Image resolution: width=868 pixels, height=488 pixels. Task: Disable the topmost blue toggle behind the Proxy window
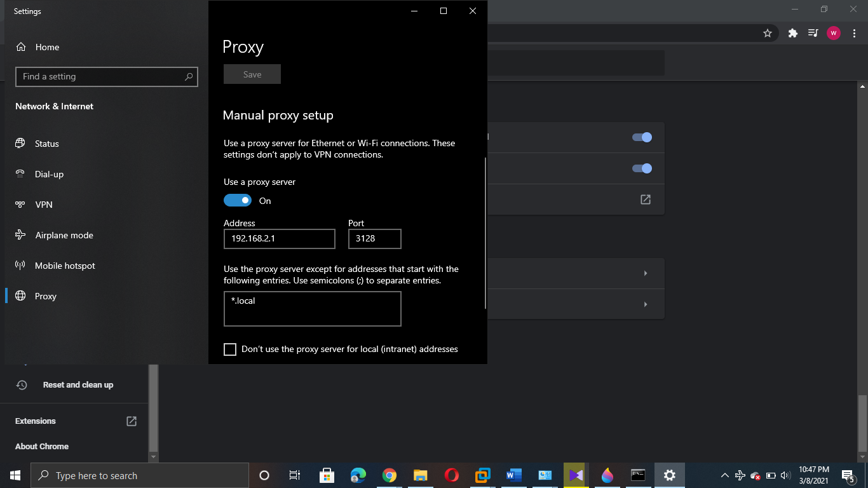pyautogui.click(x=642, y=137)
